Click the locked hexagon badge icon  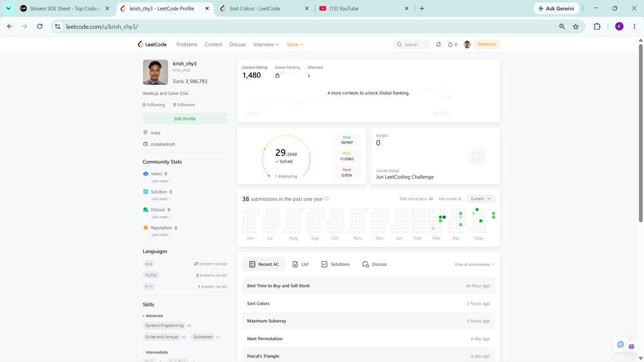(x=477, y=157)
